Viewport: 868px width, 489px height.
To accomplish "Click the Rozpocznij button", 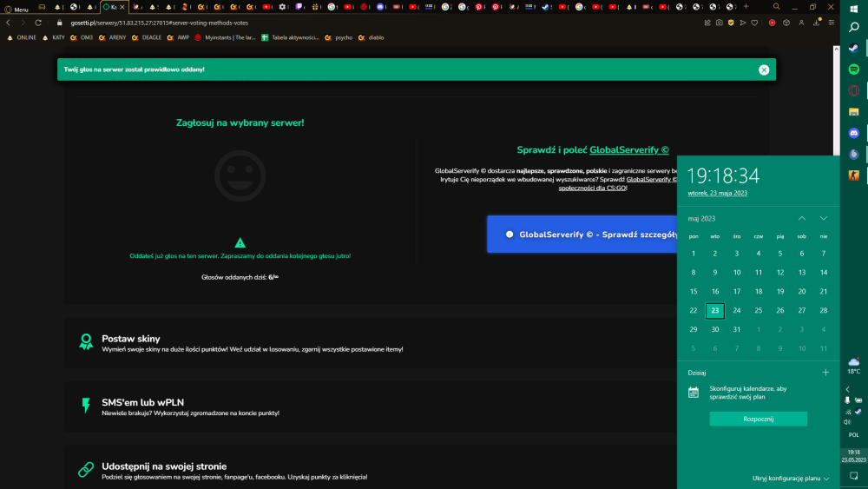I will click(x=759, y=420).
